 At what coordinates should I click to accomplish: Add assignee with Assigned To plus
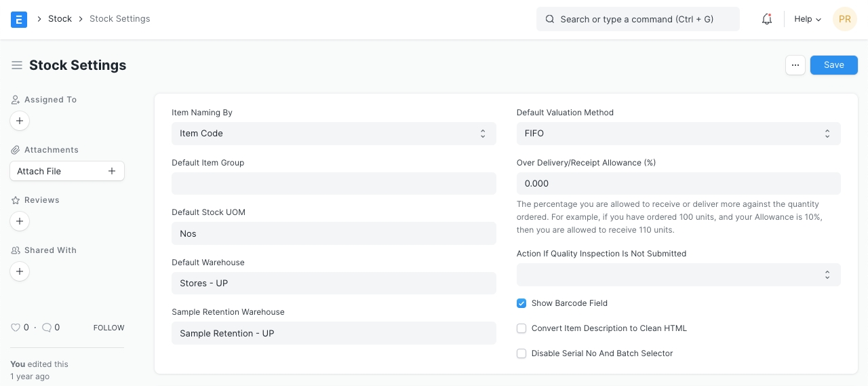point(20,121)
